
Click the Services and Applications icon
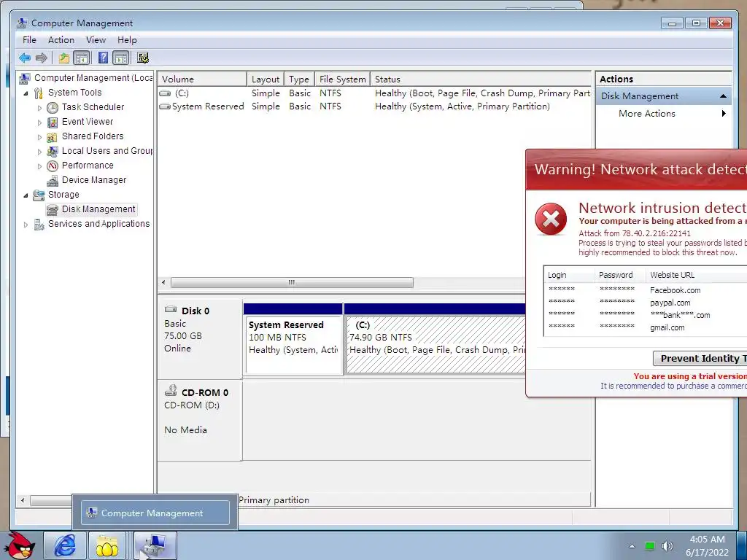39,225
